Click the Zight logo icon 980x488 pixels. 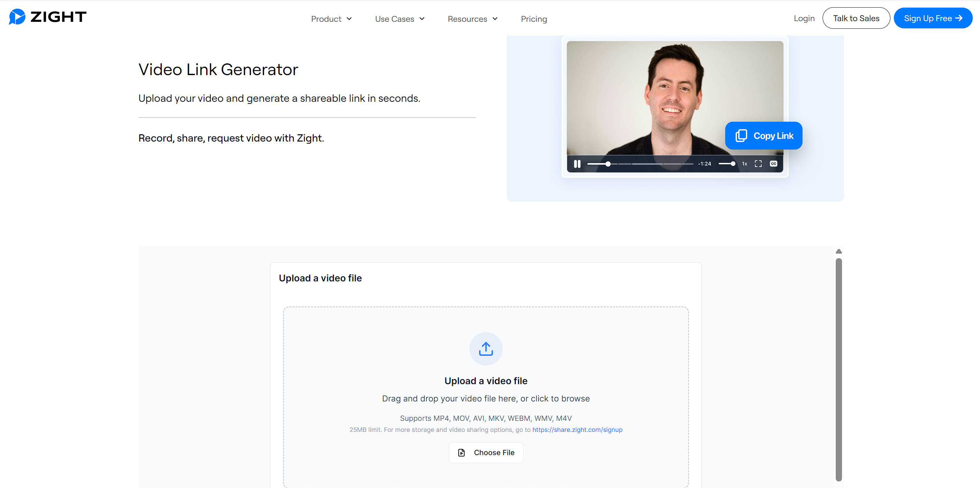17,17
